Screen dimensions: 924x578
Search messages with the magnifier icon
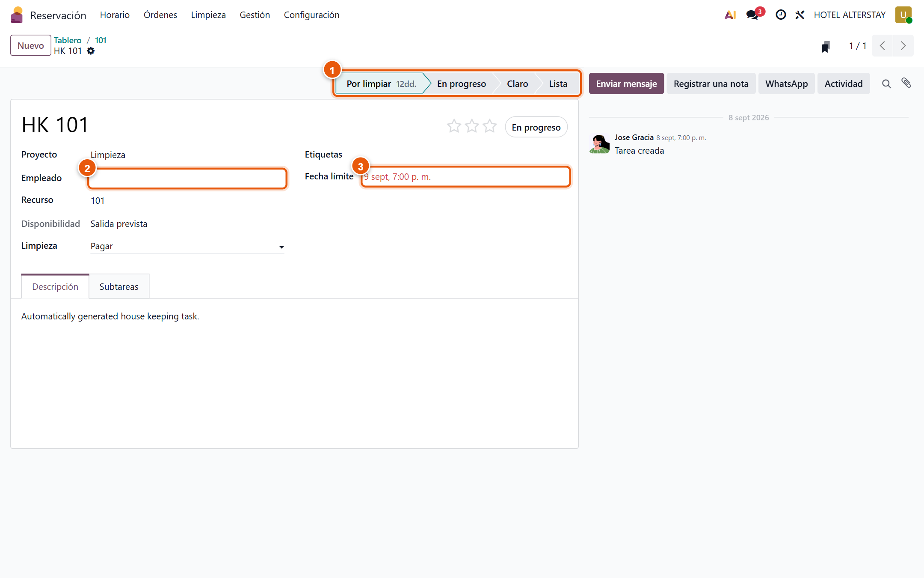coord(886,84)
